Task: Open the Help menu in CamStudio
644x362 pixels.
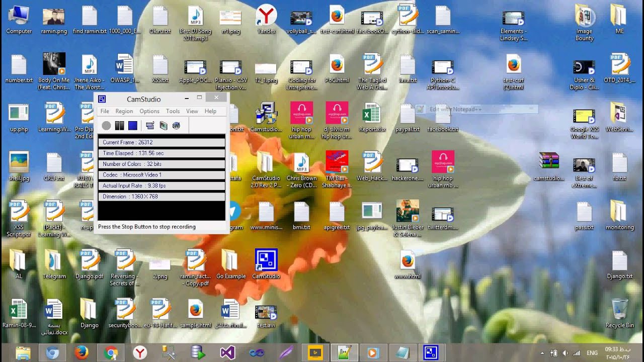Action: tap(210, 111)
